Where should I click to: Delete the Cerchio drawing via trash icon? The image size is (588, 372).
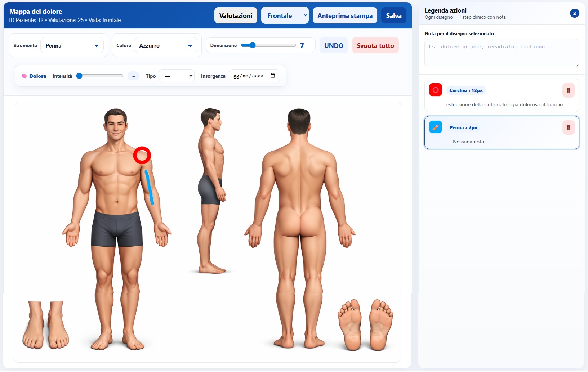[569, 90]
